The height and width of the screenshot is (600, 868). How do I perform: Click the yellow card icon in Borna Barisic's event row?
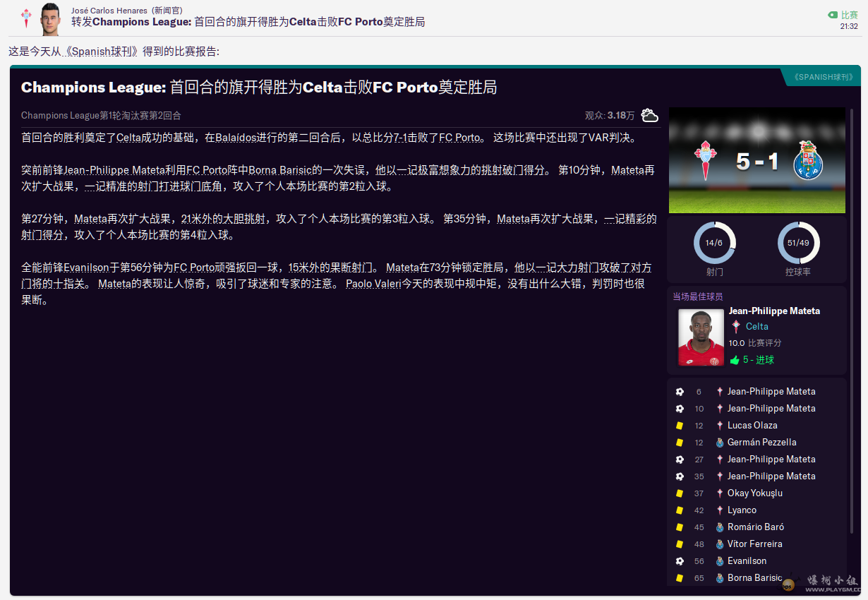click(680, 578)
